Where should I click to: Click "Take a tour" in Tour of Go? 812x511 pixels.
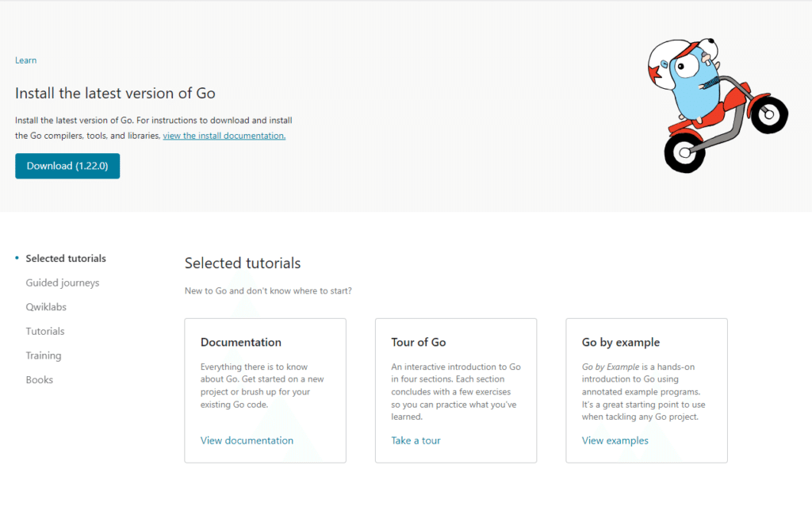pos(416,440)
